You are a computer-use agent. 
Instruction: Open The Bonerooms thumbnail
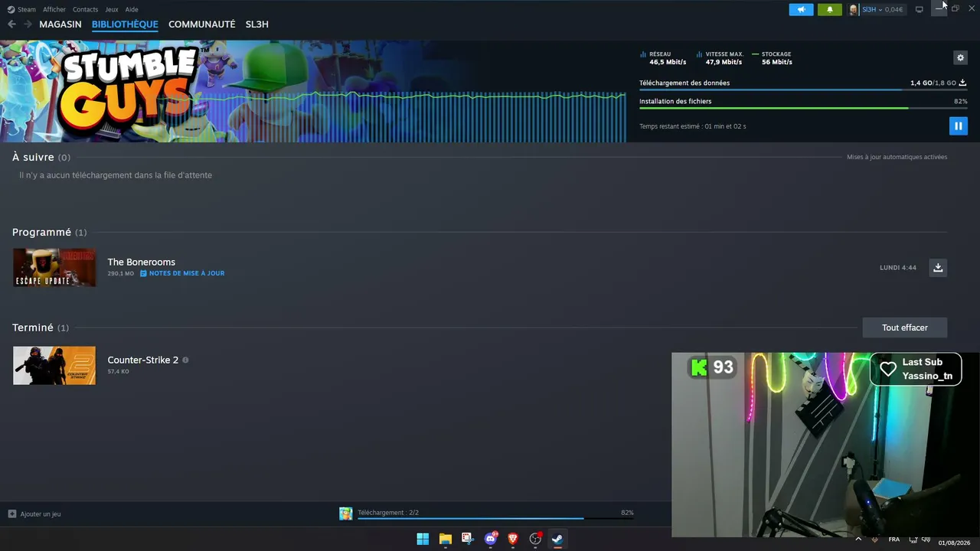pos(54,267)
